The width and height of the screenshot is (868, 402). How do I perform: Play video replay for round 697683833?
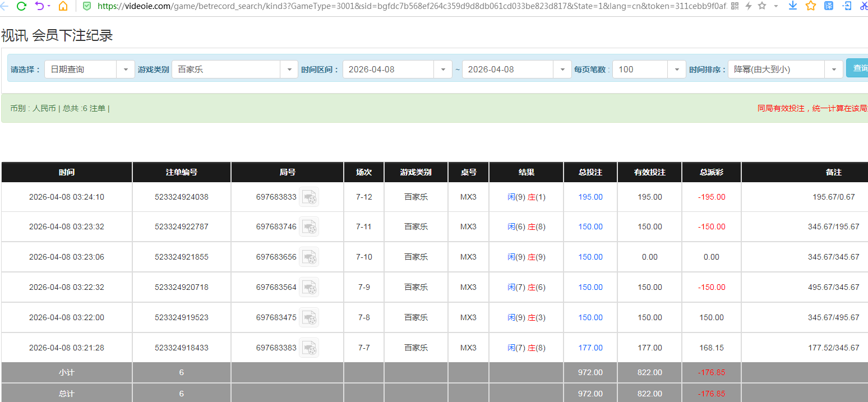309,197
